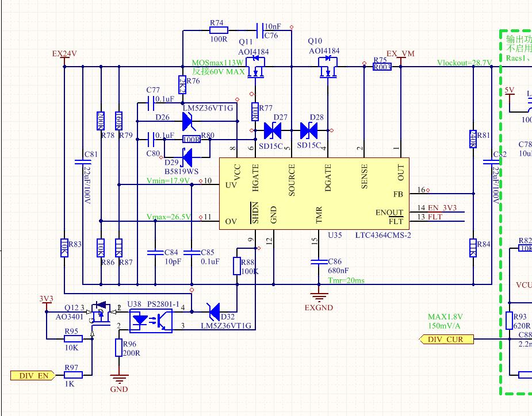Select Schottky diode D29 symbol
This screenshot has width=532, height=416.
(x=187, y=157)
